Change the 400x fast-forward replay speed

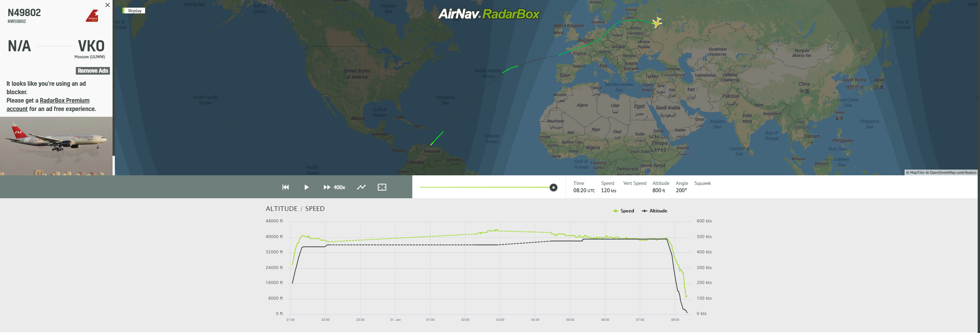pos(334,187)
